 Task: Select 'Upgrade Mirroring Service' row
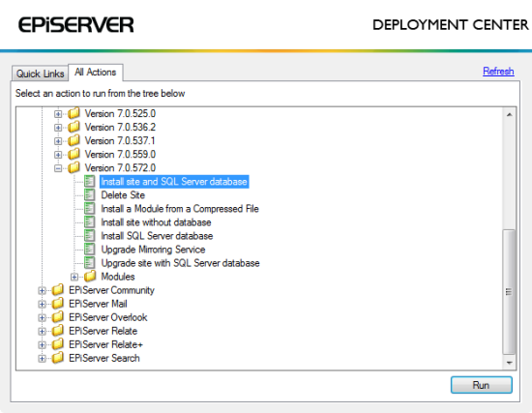[153, 250]
